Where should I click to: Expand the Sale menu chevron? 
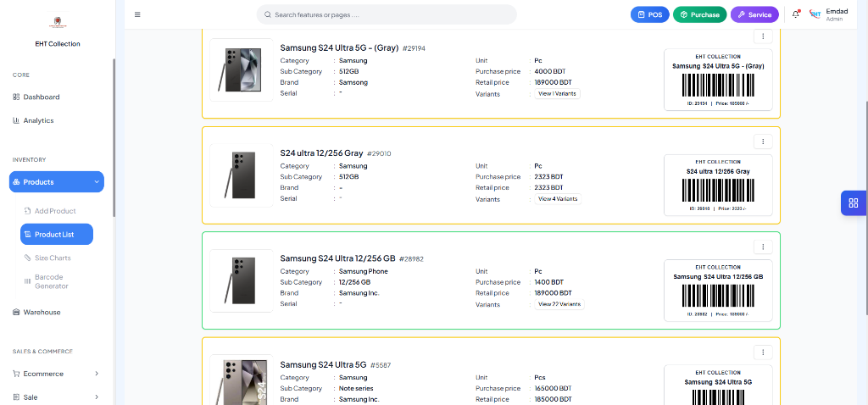97,397
